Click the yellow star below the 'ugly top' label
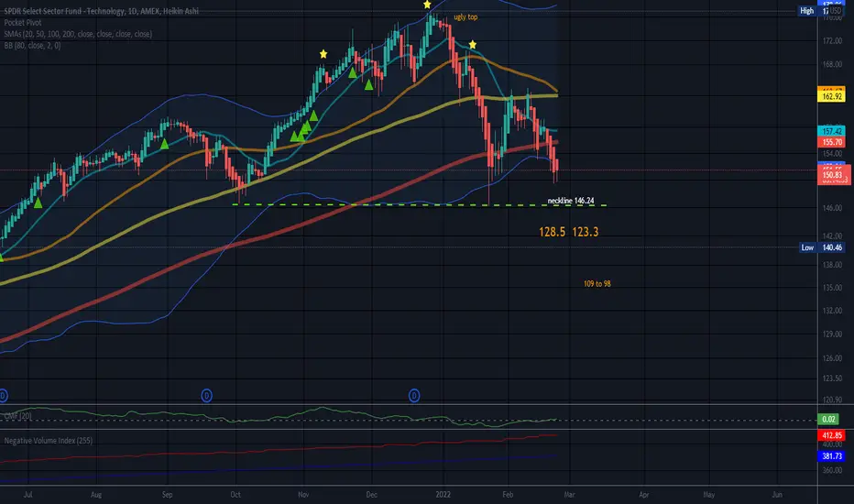The image size is (854, 504). [x=473, y=44]
